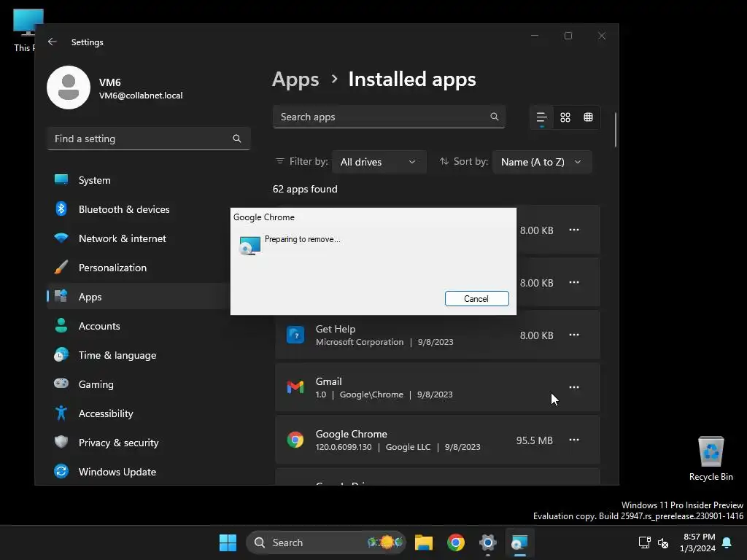This screenshot has height=560, width=747.
Task: Click in the Find a setting field
Action: tap(149, 139)
